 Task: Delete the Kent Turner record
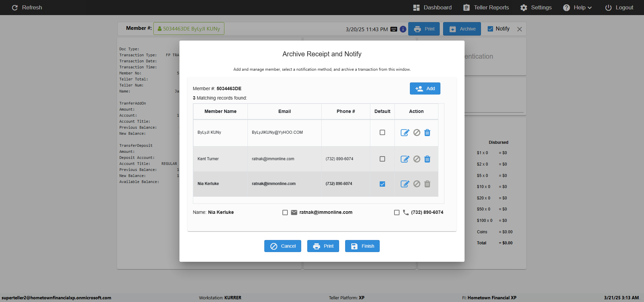[x=427, y=159]
